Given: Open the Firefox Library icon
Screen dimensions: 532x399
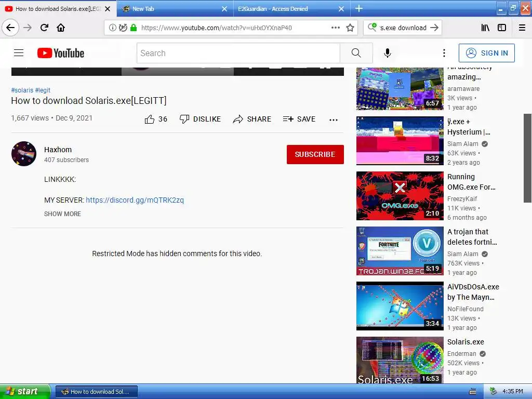Looking at the screenshot, I should pyautogui.click(x=485, y=28).
